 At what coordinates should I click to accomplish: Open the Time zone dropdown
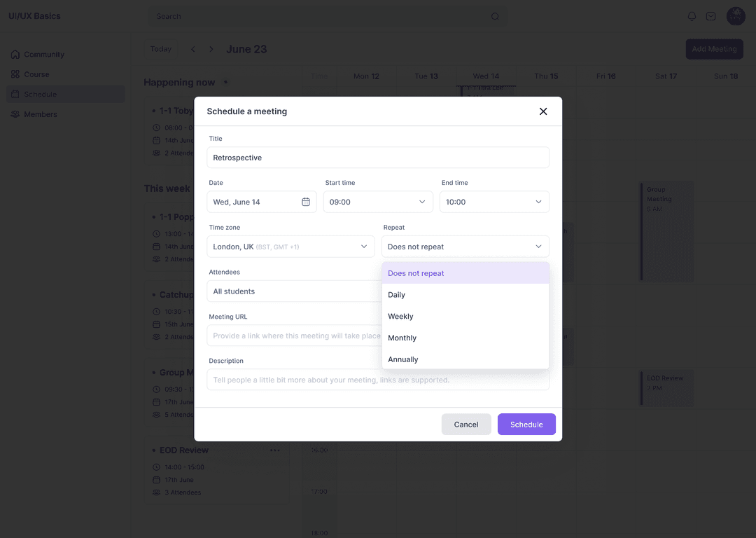pyautogui.click(x=290, y=247)
